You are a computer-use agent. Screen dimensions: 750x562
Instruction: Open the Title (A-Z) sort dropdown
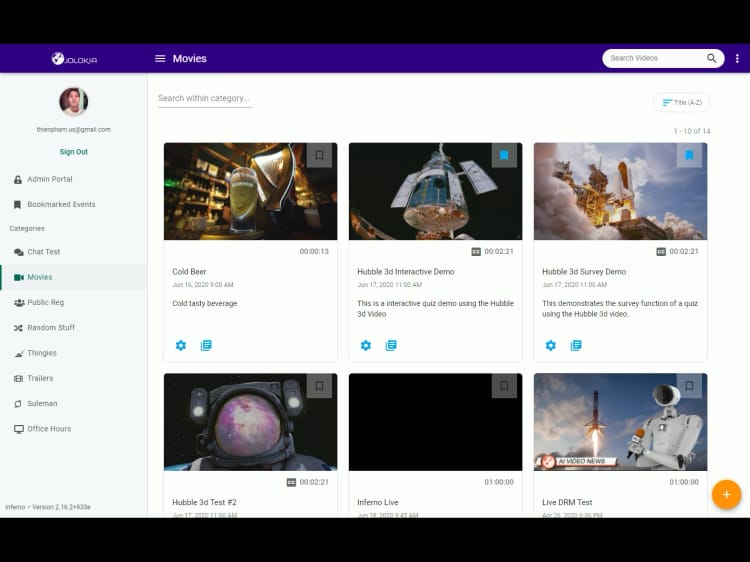point(681,102)
